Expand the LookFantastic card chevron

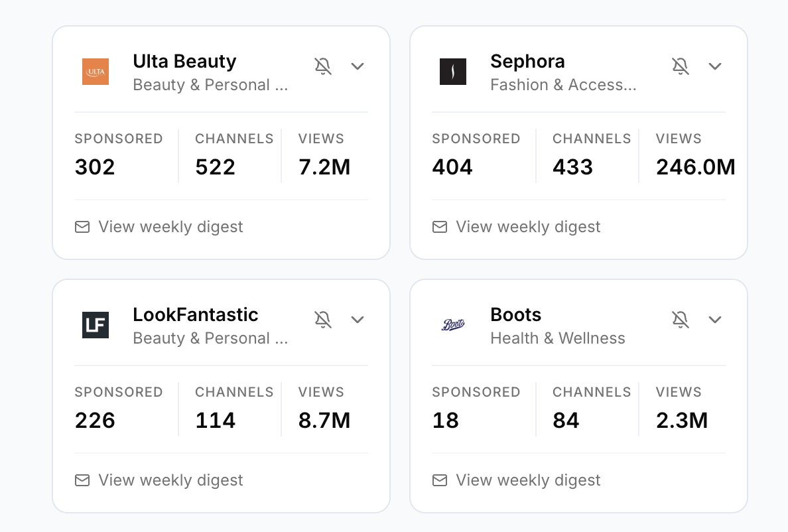[358, 319]
